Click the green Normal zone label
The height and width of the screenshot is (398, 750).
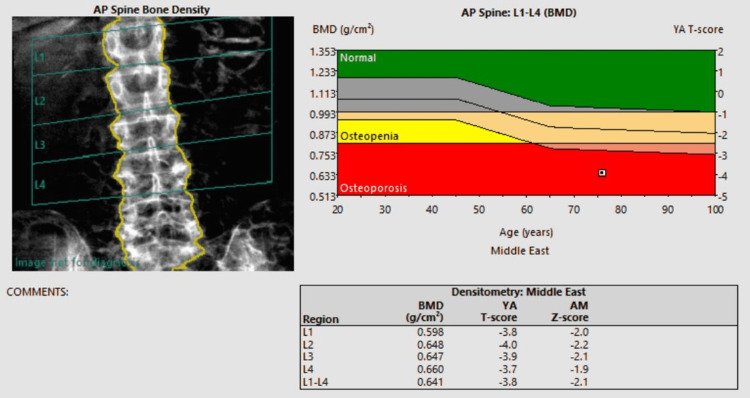point(358,58)
